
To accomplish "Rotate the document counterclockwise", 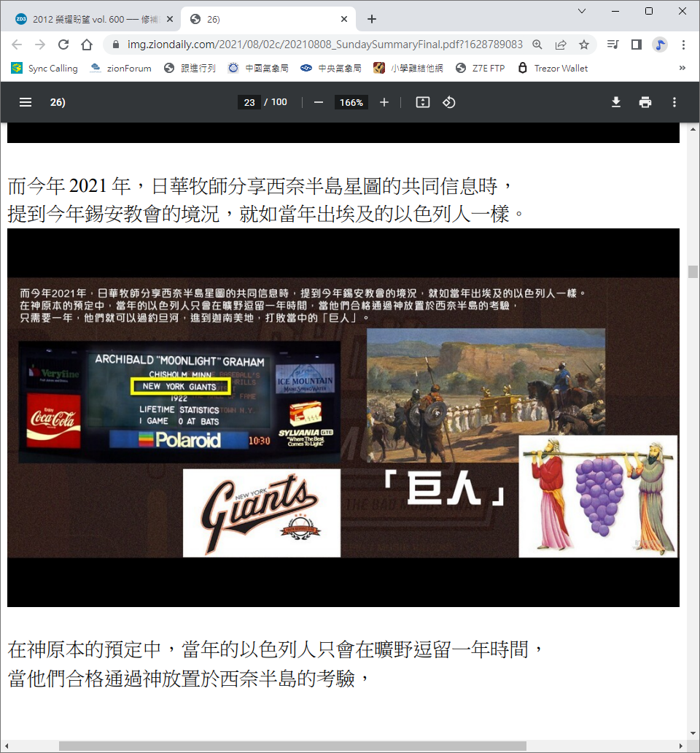I will tap(449, 102).
